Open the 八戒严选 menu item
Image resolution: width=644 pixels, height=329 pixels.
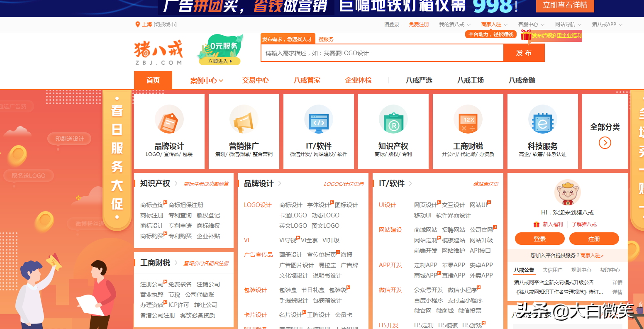[419, 80]
